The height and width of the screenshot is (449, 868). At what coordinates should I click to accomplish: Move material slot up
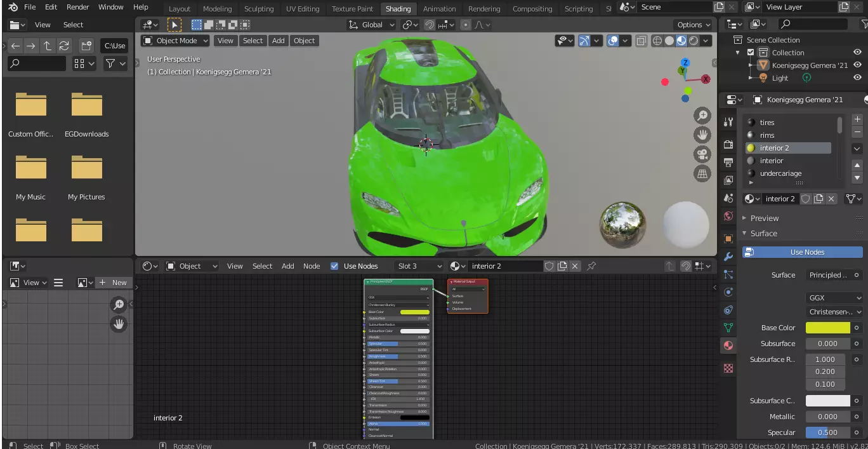pos(857,165)
